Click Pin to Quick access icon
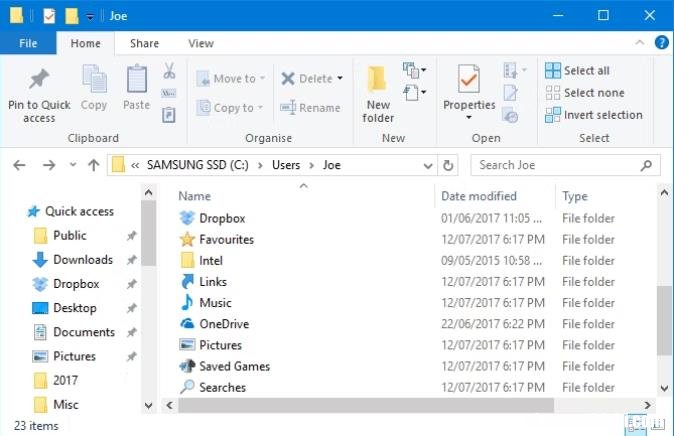The height and width of the screenshot is (436, 674). pos(39,79)
